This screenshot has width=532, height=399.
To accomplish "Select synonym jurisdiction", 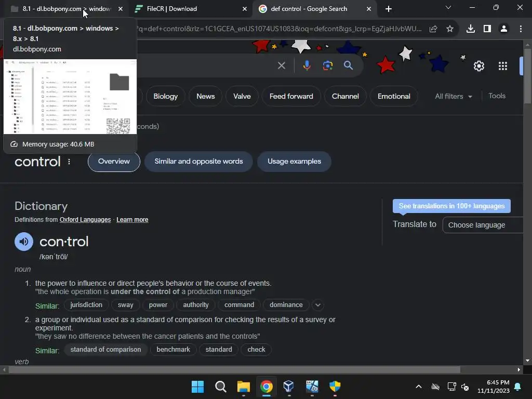I will point(86,305).
